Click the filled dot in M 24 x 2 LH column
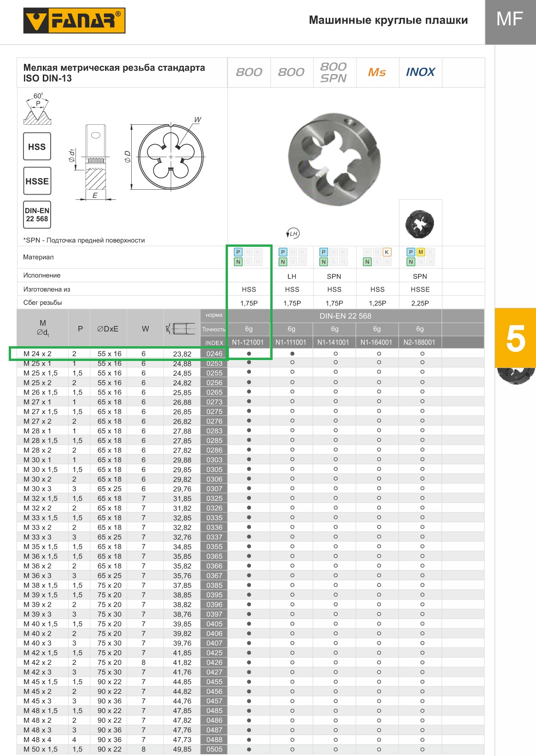The image size is (536, 756). tap(292, 354)
